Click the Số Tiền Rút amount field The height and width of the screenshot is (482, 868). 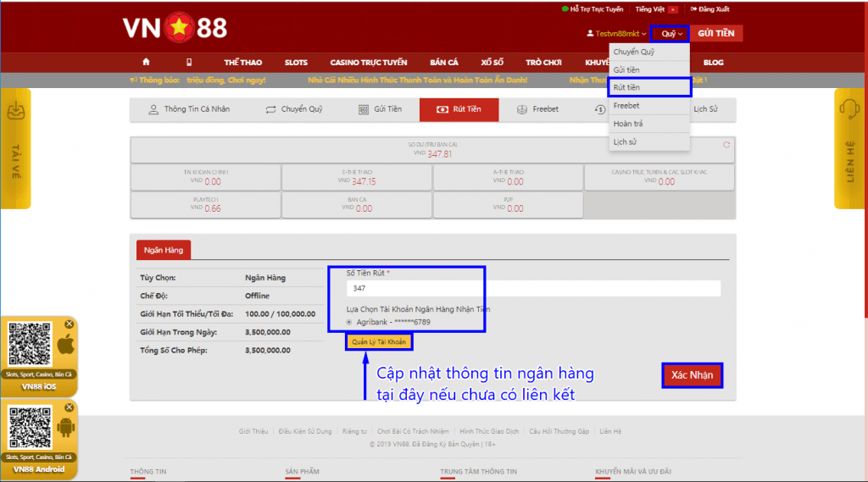point(533,289)
